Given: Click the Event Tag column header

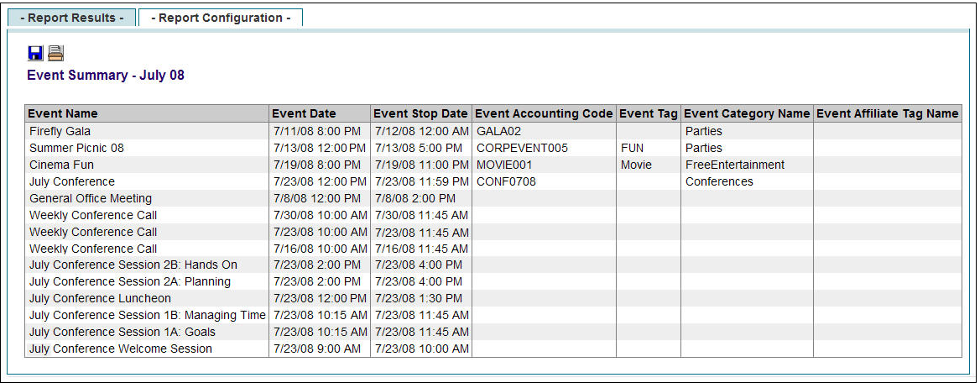Looking at the screenshot, I should pyautogui.click(x=648, y=113).
